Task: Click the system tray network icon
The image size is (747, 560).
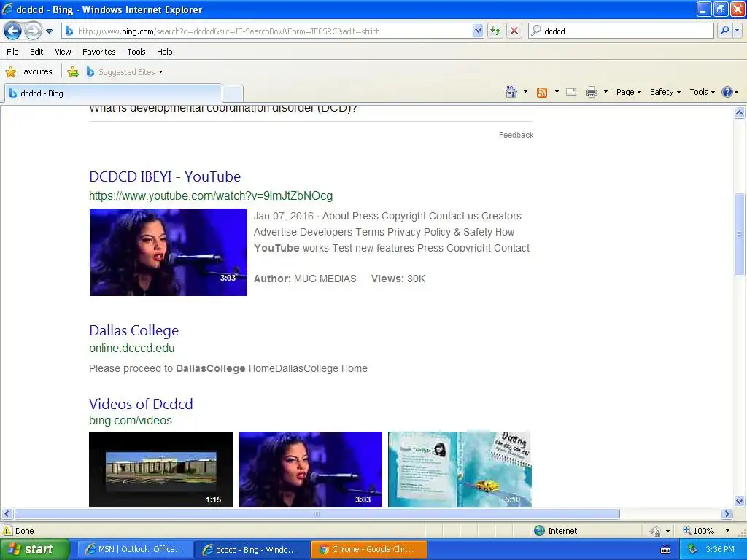Action: point(693,550)
